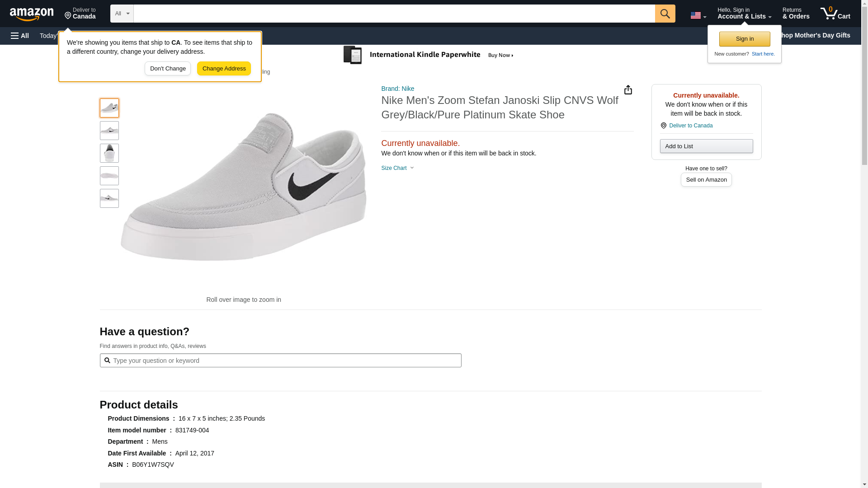Click the Have a question input field

tap(280, 361)
